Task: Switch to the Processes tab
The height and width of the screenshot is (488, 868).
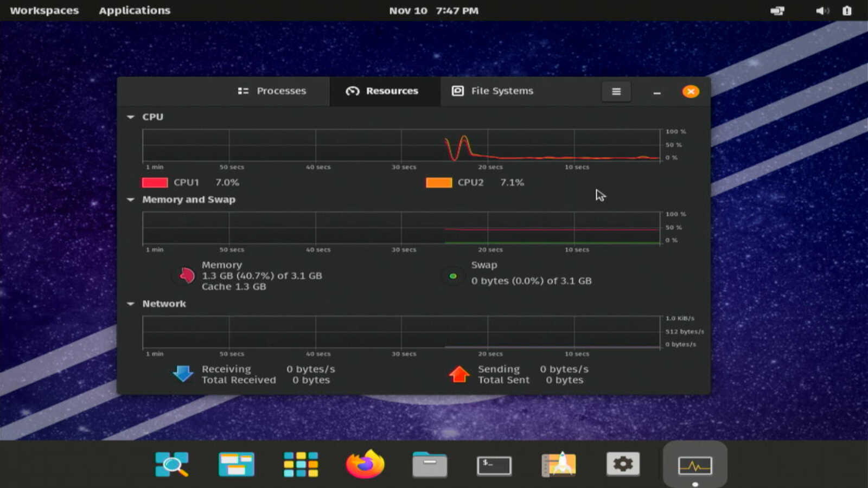Action: click(x=272, y=91)
